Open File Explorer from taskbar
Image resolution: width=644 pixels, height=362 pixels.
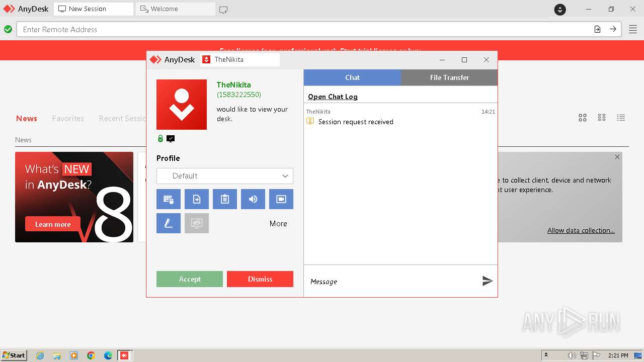click(57, 355)
